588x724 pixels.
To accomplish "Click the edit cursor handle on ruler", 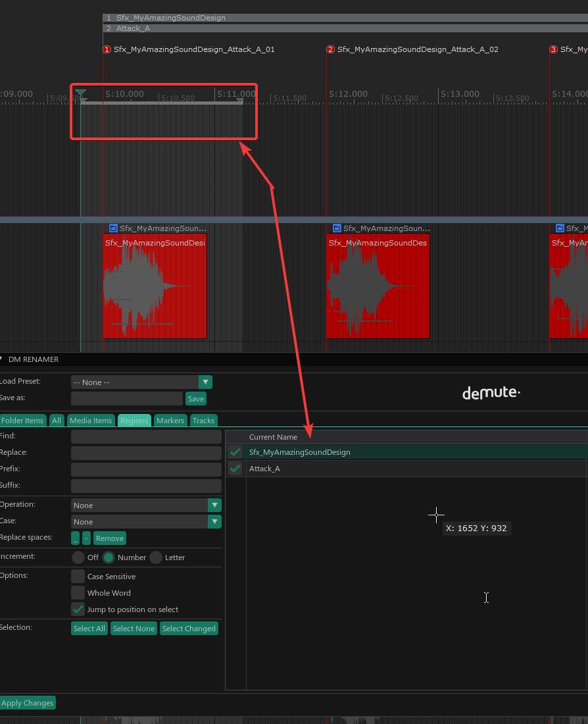I will pos(81,93).
